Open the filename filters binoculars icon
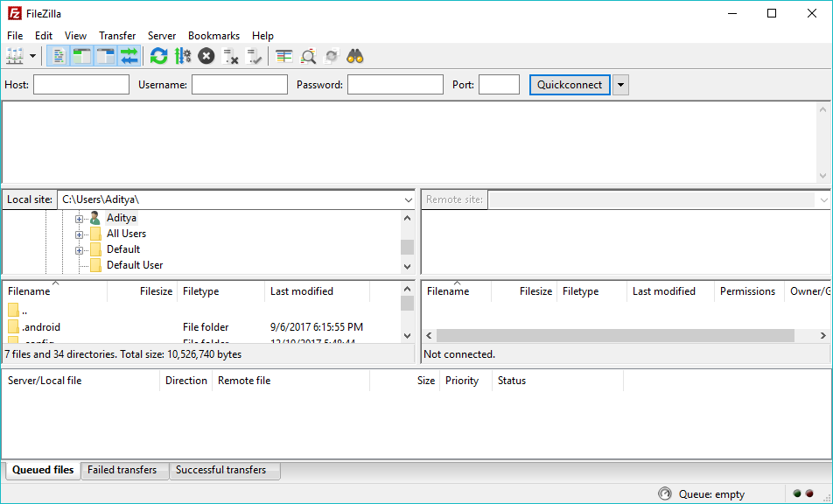 click(x=354, y=56)
